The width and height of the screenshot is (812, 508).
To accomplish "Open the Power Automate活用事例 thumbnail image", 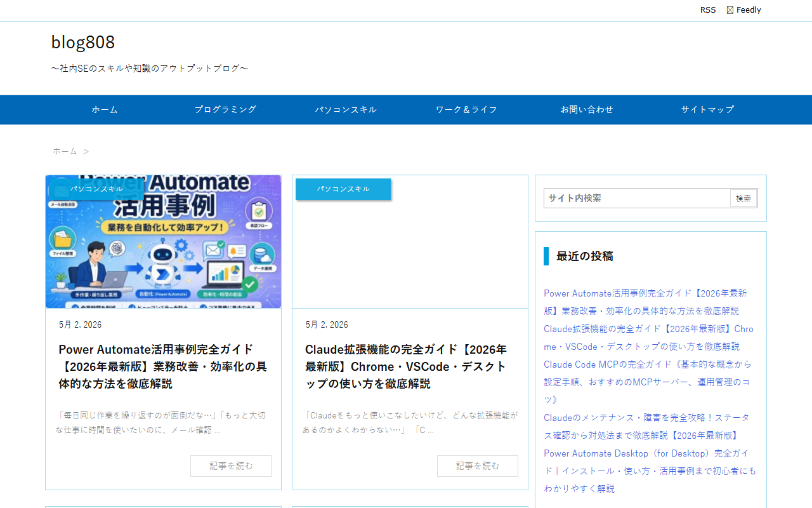I will point(163,242).
